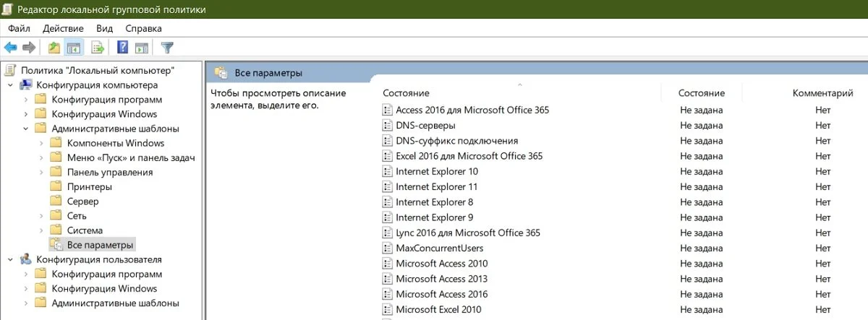
Task: Open the Файл menu
Action: click(20, 28)
